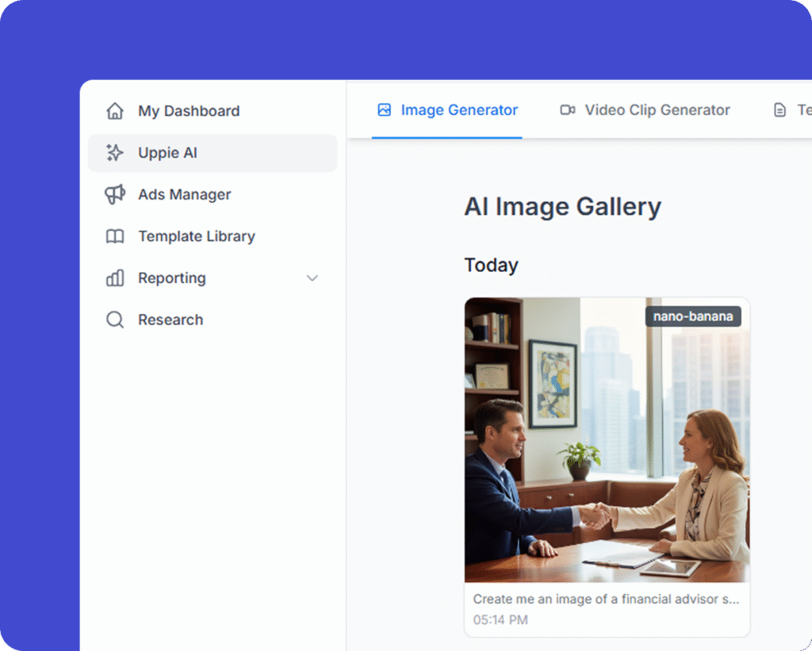This screenshot has height=651, width=812.
Task: Click the home icon beside My Dashboard
Action: pos(115,111)
